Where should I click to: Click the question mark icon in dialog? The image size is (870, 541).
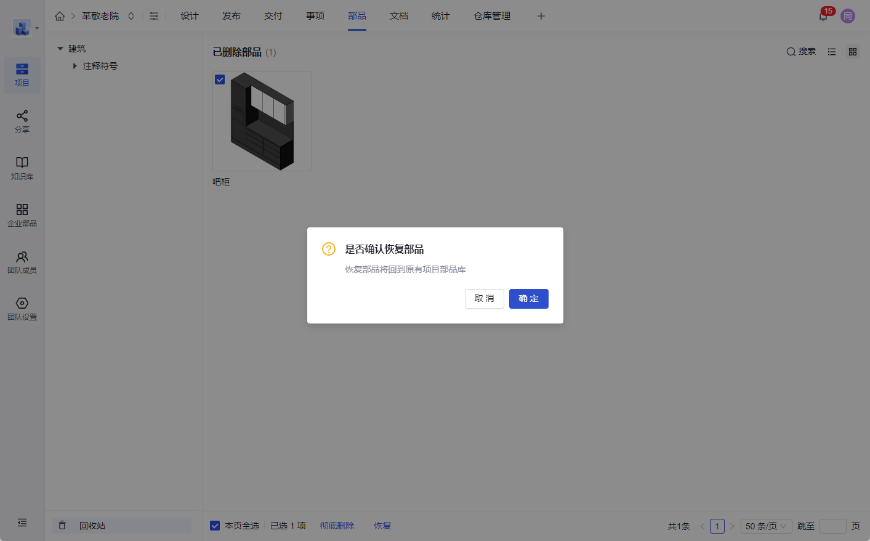pyautogui.click(x=328, y=249)
